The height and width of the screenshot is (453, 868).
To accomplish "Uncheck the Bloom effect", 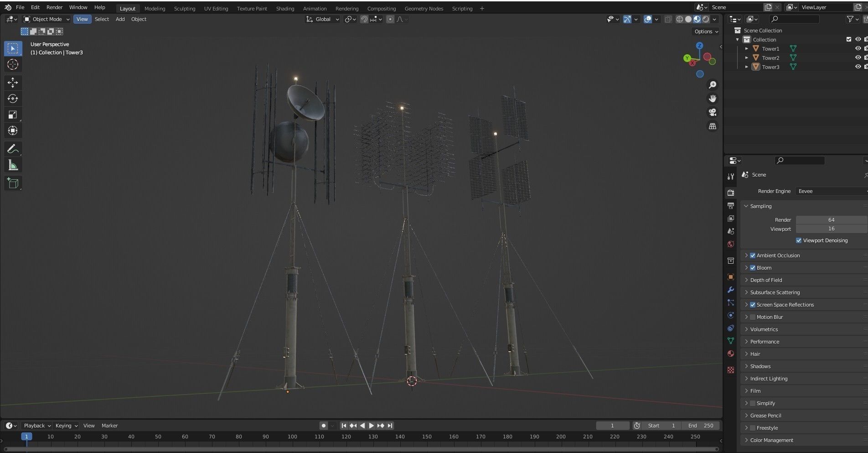I will tap(753, 268).
